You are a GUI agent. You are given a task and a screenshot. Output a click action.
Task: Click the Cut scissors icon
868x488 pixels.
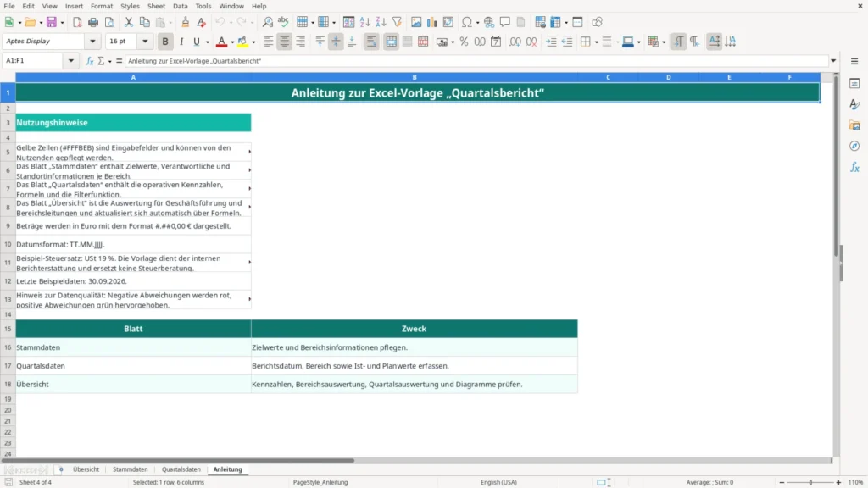click(x=129, y=22)
